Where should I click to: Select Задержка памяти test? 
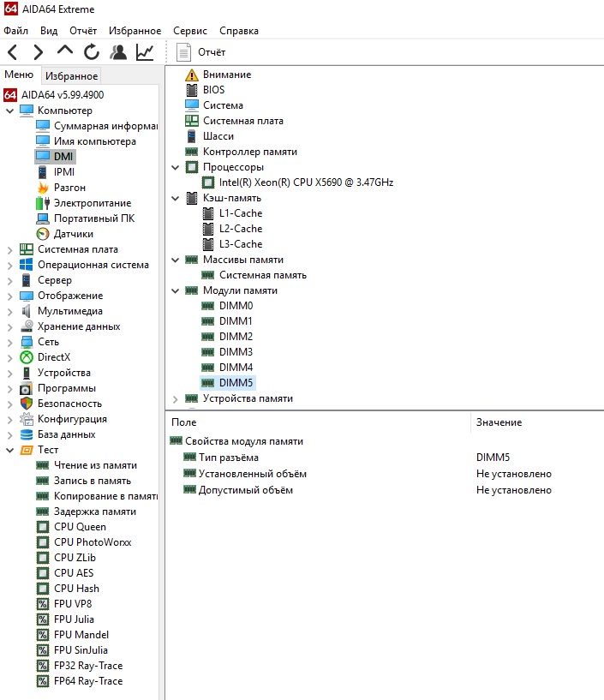coord(94,512)
